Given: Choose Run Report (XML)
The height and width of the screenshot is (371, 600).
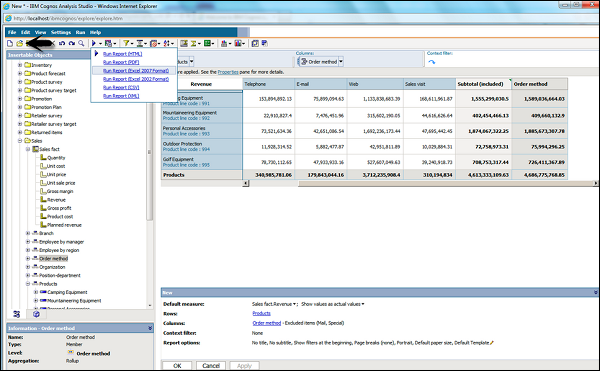Looking at the screenshot, I should (121, 96).
